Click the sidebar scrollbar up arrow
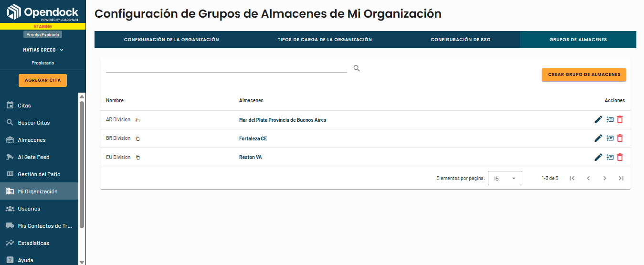The width and height of the screenshot is (644, 265). [x=82, y=97]
